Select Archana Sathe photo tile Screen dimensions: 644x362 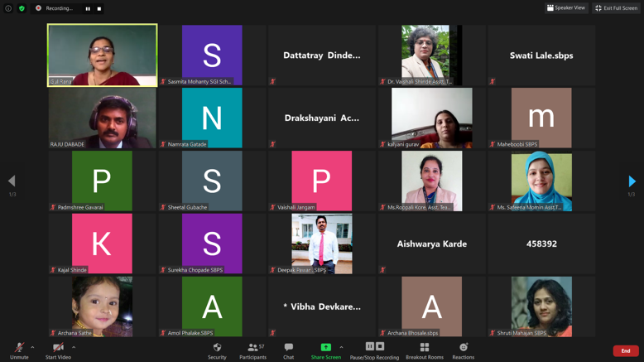(x=103, y=306)
